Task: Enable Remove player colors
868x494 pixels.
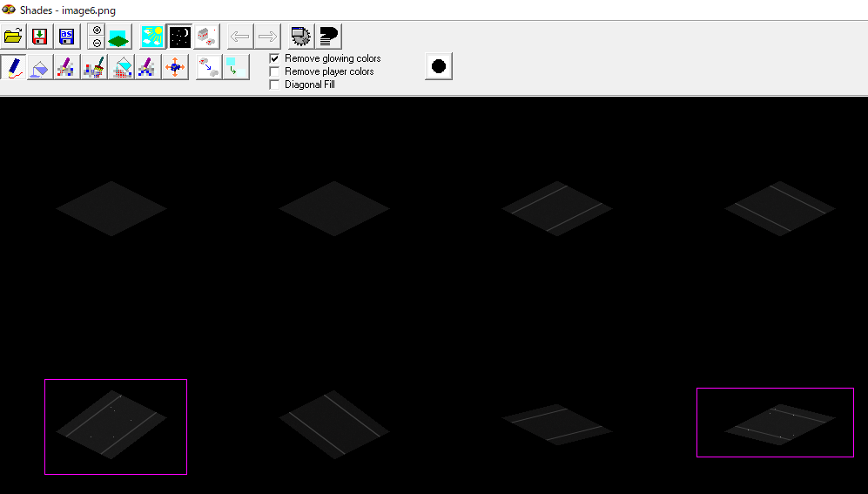Action: (x=274, y=71)
